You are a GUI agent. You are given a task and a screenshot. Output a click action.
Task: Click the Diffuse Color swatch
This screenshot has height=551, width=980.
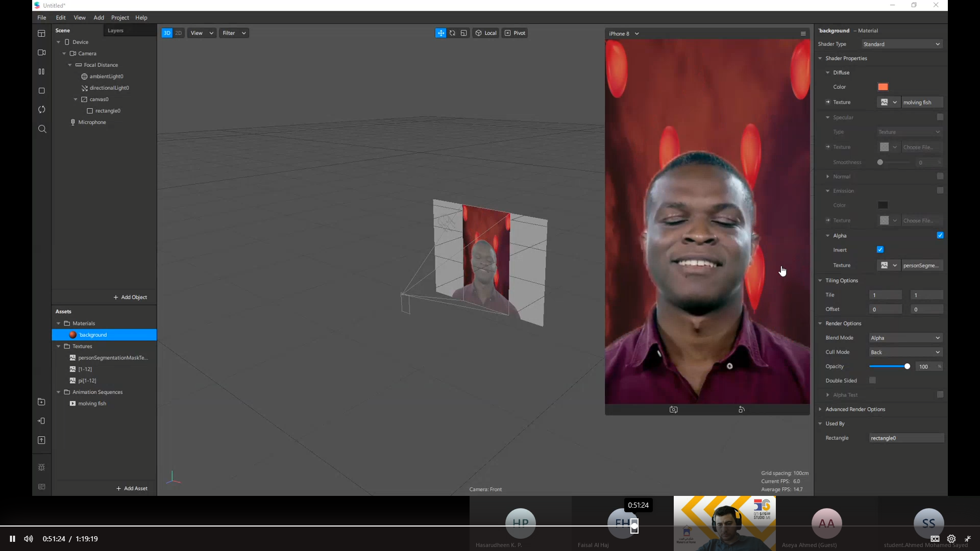pos(883,87)
